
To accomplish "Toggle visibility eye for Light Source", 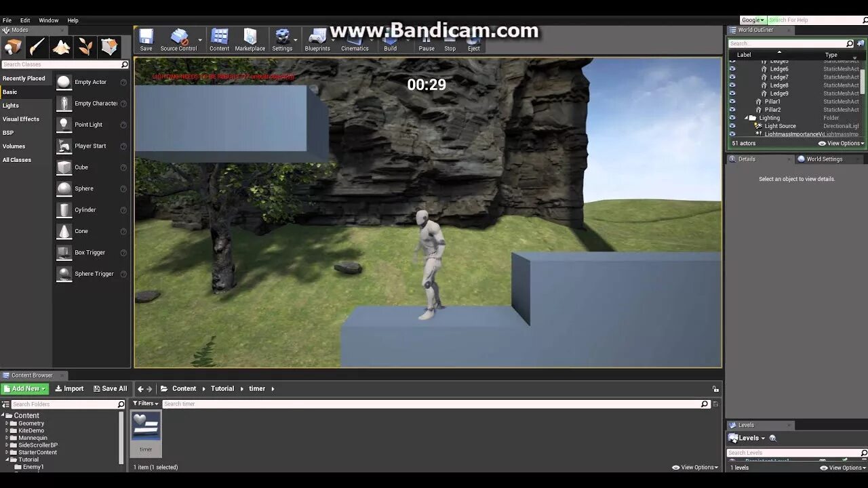I will pyautogui.click(x=732, y=126).
